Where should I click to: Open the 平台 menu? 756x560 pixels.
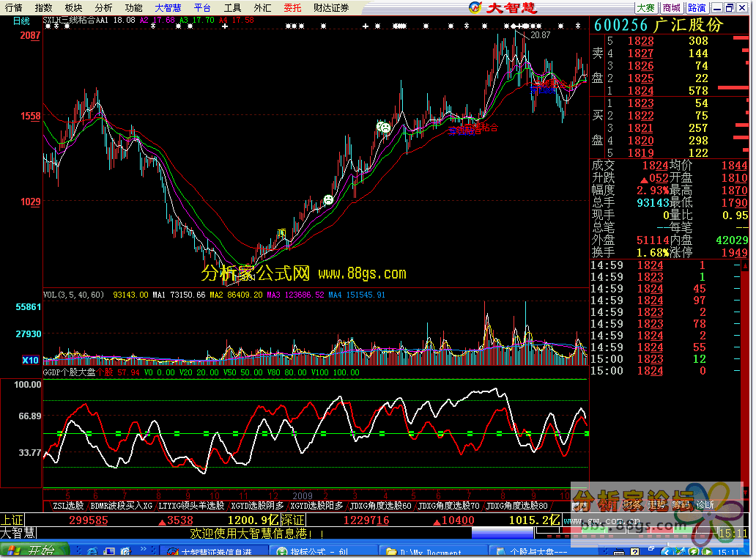(202, 8)
